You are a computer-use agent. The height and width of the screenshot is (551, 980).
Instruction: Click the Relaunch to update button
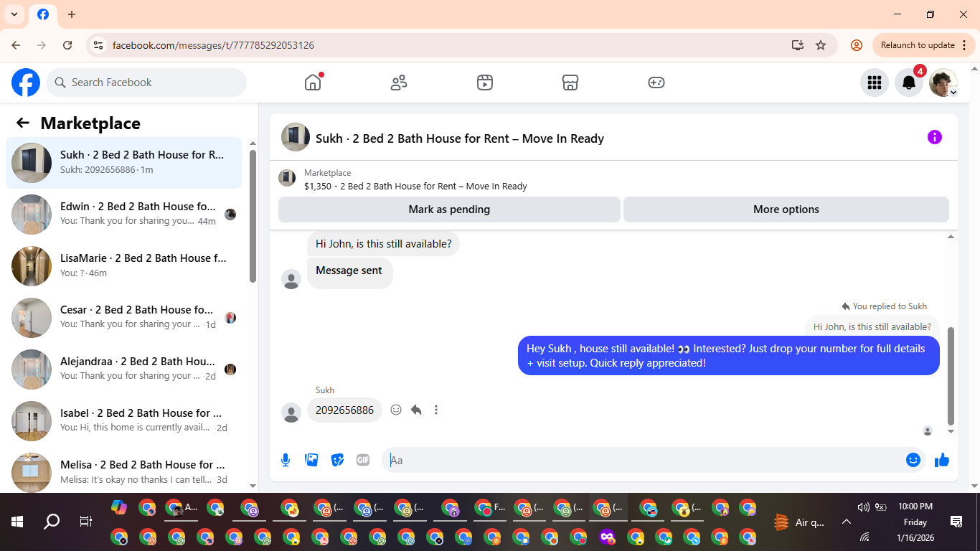point(924,45)
